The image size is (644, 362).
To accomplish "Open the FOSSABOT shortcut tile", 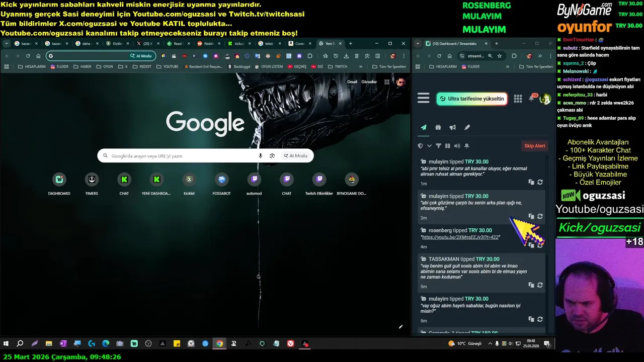I will click(221, 184).
